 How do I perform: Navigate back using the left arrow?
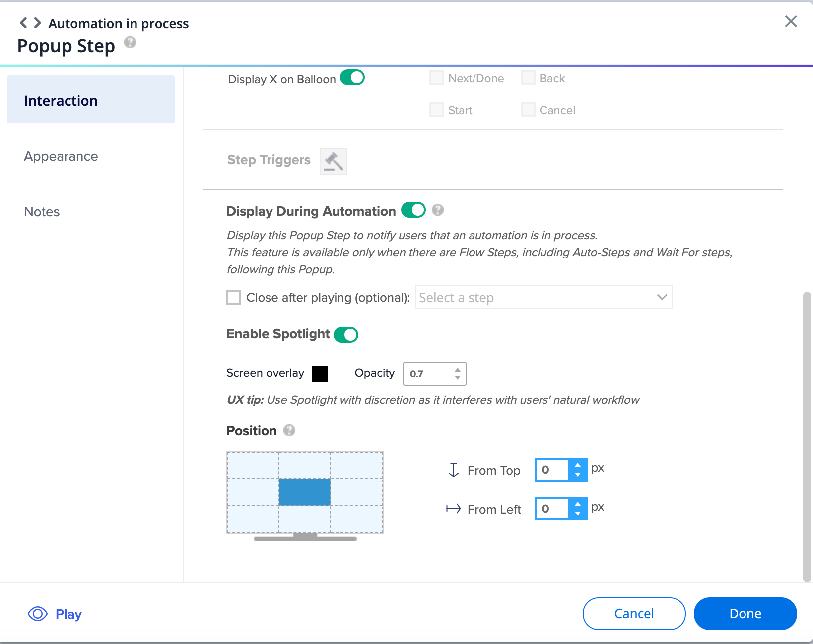22,22
